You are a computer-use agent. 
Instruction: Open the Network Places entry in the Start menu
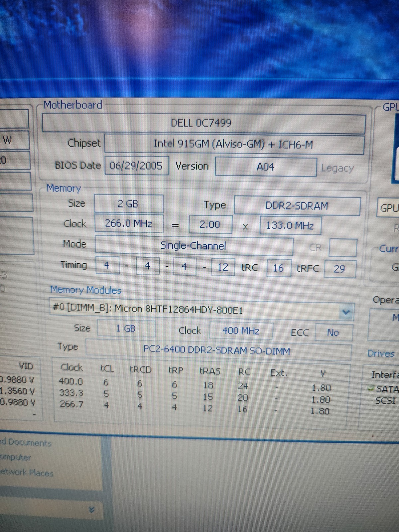click(x=27, y=473)
